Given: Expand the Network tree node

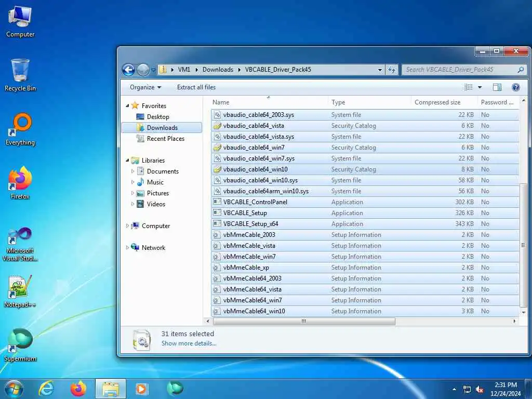Looking at the screenshot, I should pos(128,248).
